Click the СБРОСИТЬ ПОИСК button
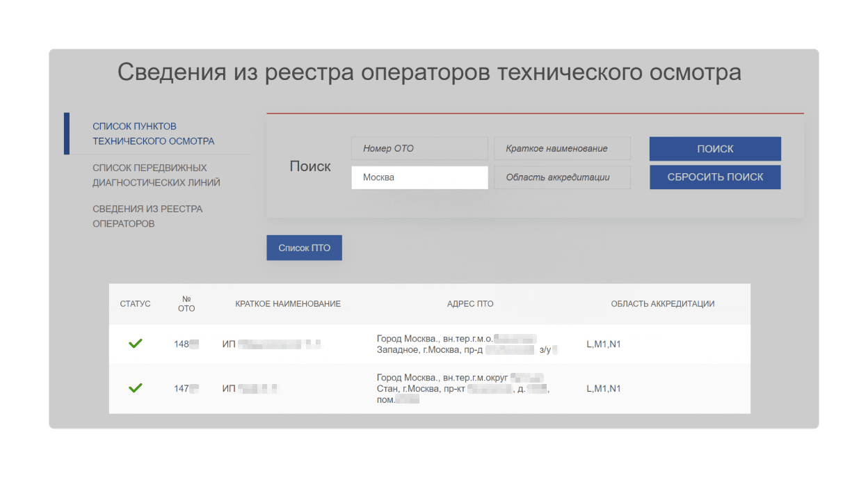The height and width of the screenshot is (487, 868). [715, 177]
